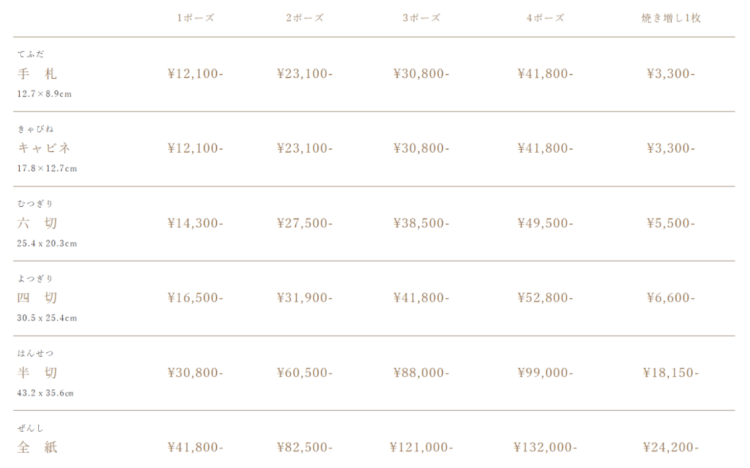Select the キャビネ row label
The height and width of the screenshot is (468, 750).
(44, 148)
